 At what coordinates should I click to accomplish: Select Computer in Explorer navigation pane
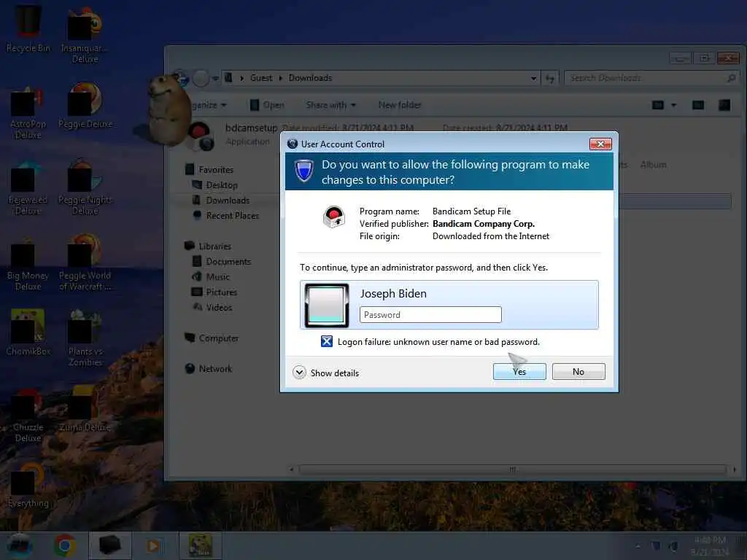[x=219, y=338]
